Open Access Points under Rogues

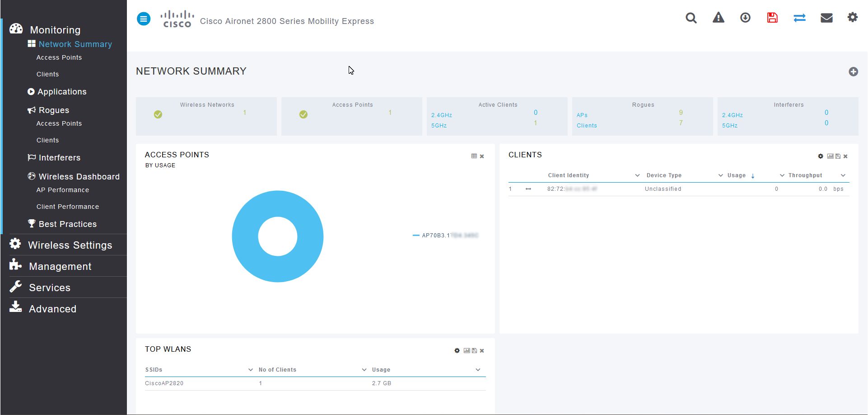coord(59,123)
